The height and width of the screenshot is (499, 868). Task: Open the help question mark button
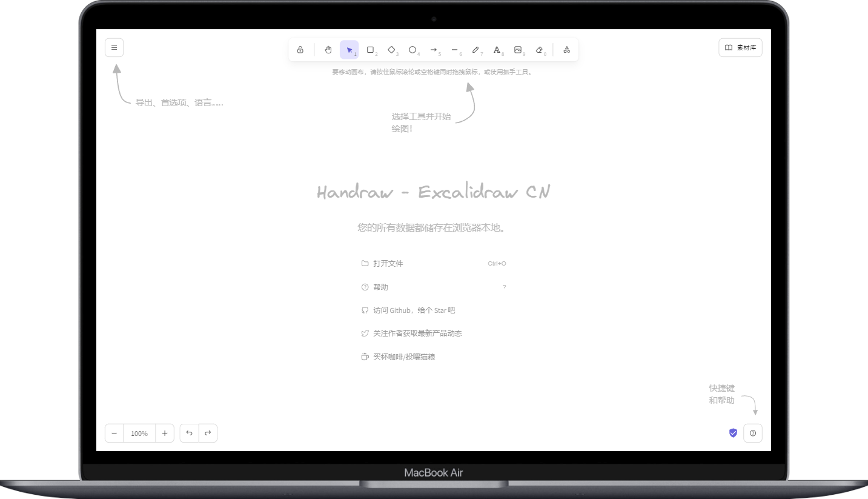click(x=753, y=433)
